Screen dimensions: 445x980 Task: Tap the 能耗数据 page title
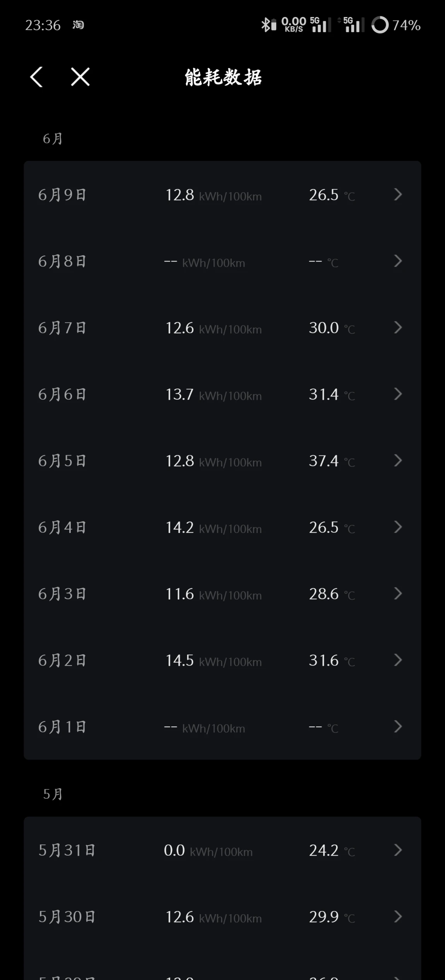click(x=223, y=77)
